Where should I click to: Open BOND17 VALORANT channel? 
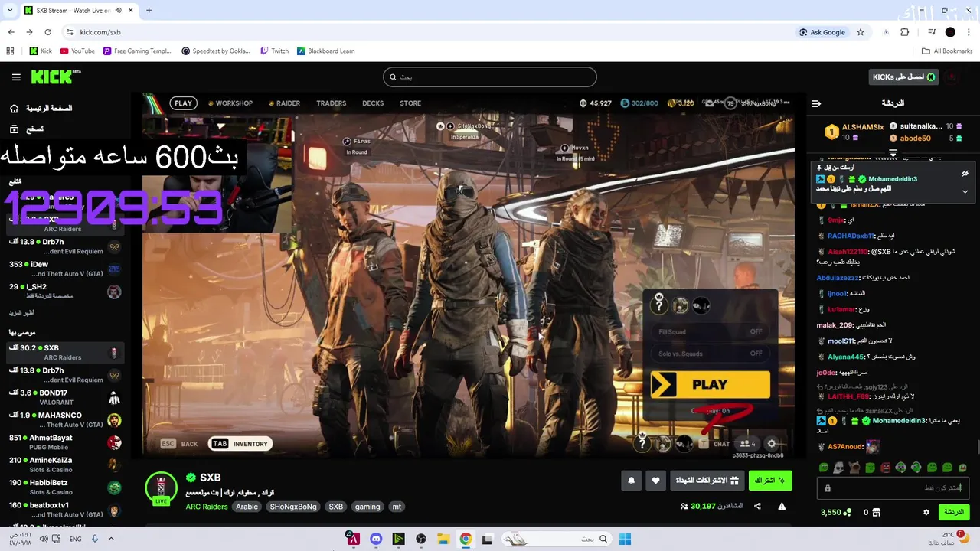pos(64,397)
